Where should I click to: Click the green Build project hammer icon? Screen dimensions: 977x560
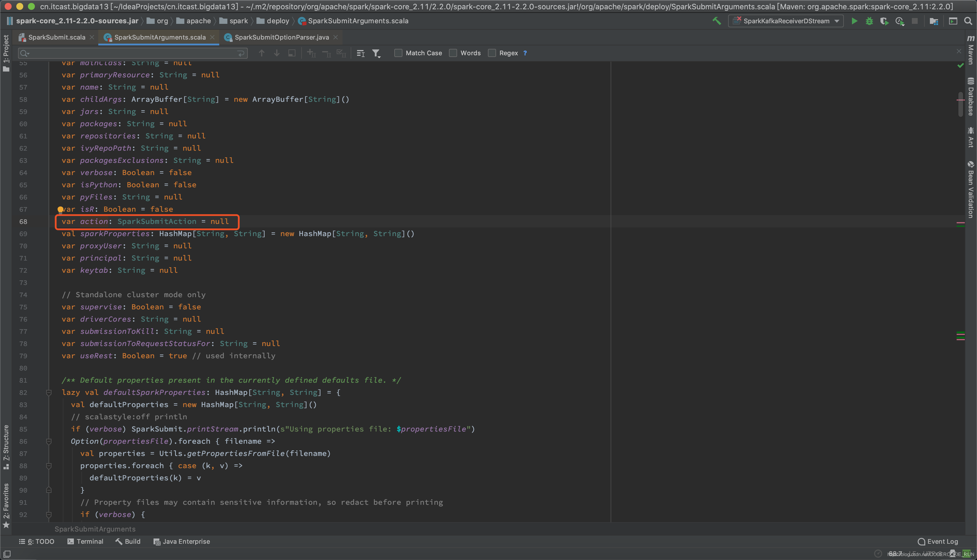pyautogui.click(x=716, y=21)
